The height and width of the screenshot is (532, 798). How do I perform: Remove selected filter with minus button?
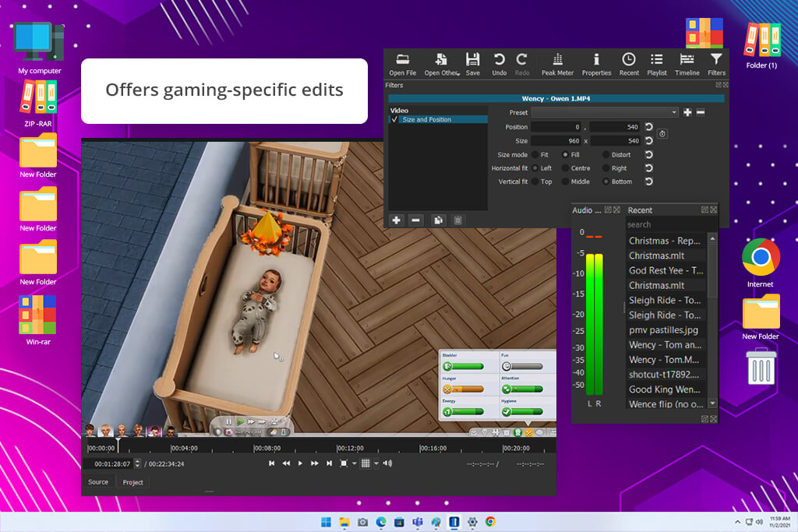(x=416, y=220)
